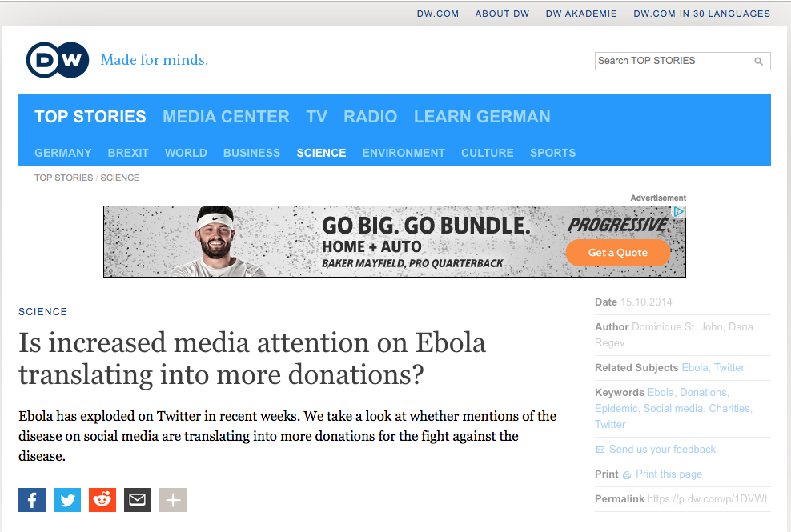The width and height of the screenshot is (791, 532).
Task: Share article on Reddit
Action: (x=102, y=500)
